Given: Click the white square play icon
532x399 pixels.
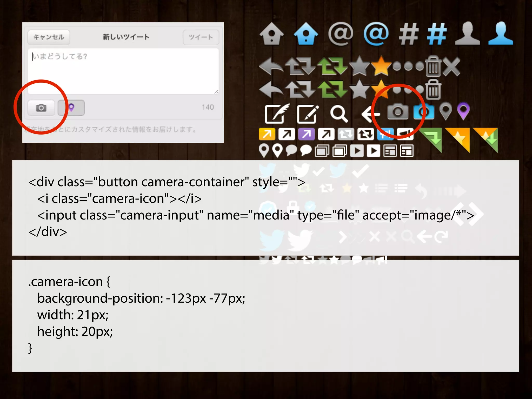Looking at the screenshot, I should (374, 151).
